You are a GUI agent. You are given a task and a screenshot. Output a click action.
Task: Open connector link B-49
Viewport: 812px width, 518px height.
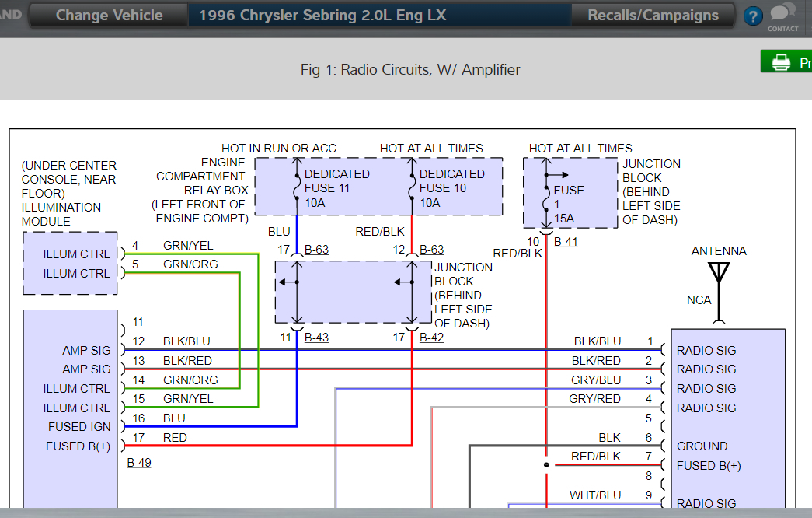pyautogui.click(x=139, y=463)
